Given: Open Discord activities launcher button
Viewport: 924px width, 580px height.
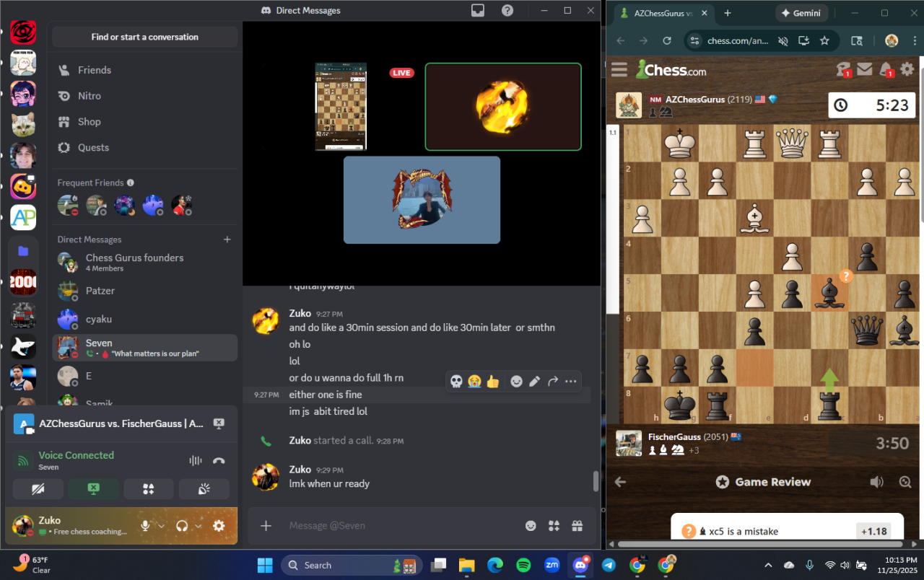Looking at the screenshot, I should (149, 489).
